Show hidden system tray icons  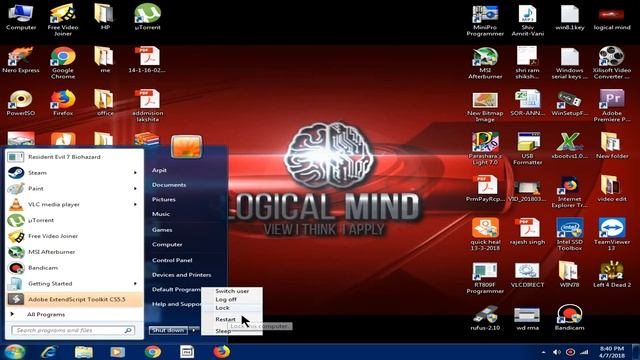click(x=543, y=352)
